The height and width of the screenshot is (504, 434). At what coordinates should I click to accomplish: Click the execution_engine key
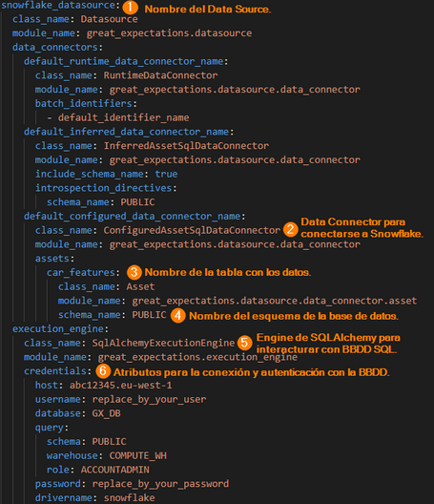58,328
